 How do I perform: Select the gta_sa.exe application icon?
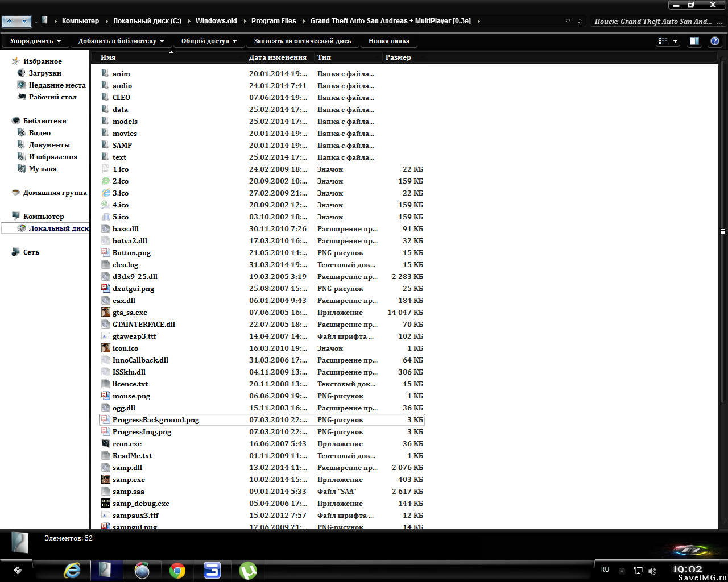(106, 312)
